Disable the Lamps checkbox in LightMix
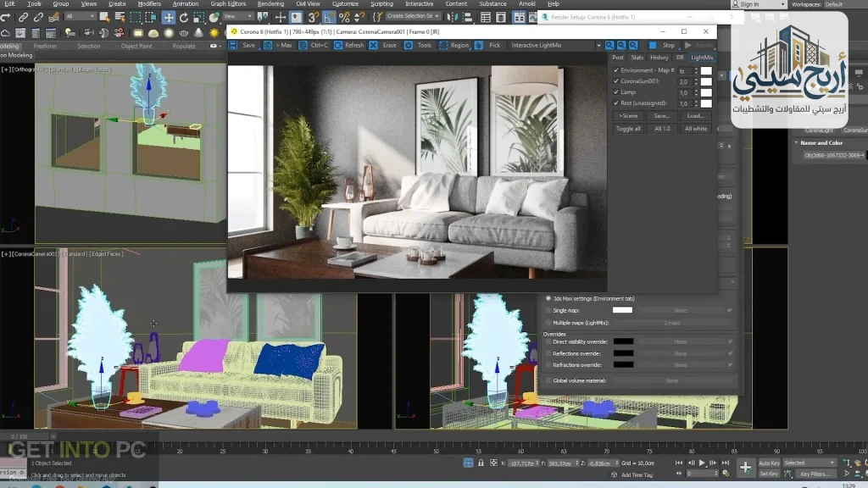Viewport: 868px width, 488px height. [x=615, y=93]
